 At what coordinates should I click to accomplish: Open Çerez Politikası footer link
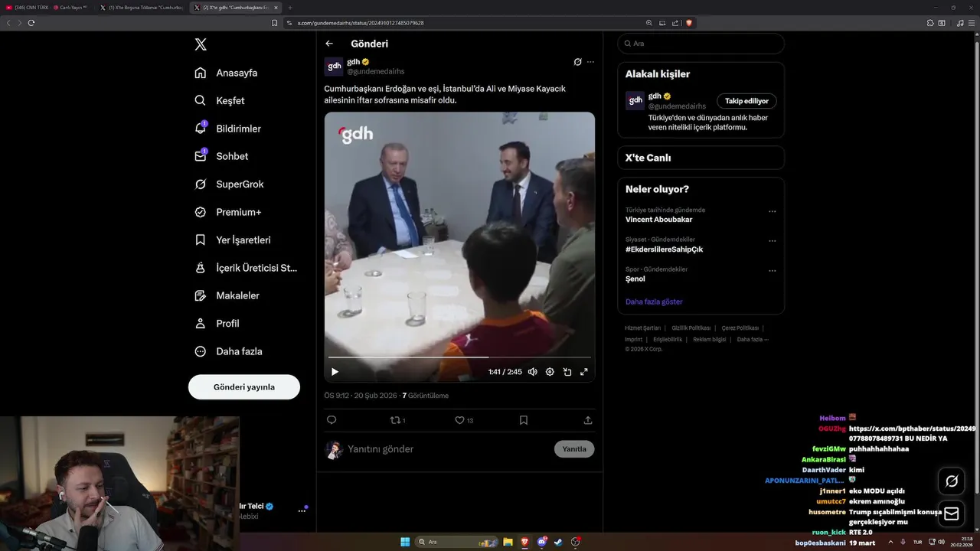(740, 328)
